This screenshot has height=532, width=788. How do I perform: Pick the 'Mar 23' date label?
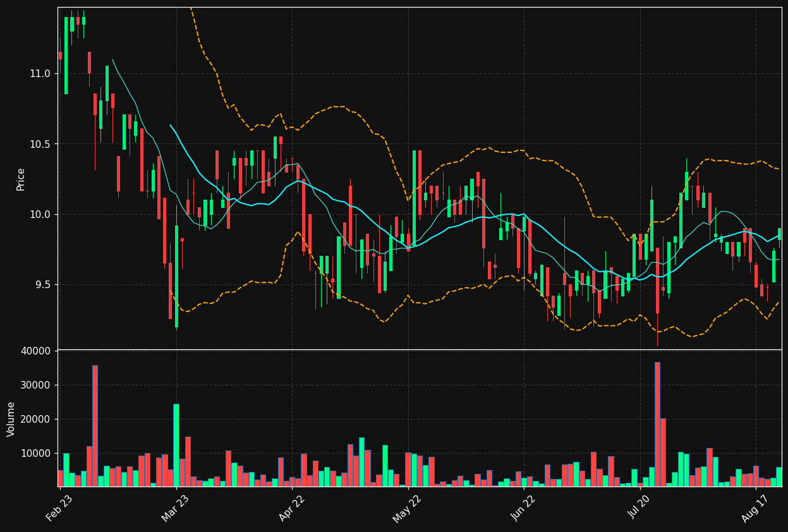pos(175,509)
